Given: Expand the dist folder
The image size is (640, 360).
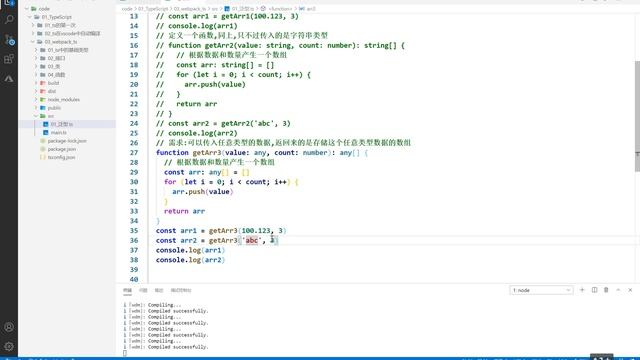Looking at the screenshot, I should (36, 91).
